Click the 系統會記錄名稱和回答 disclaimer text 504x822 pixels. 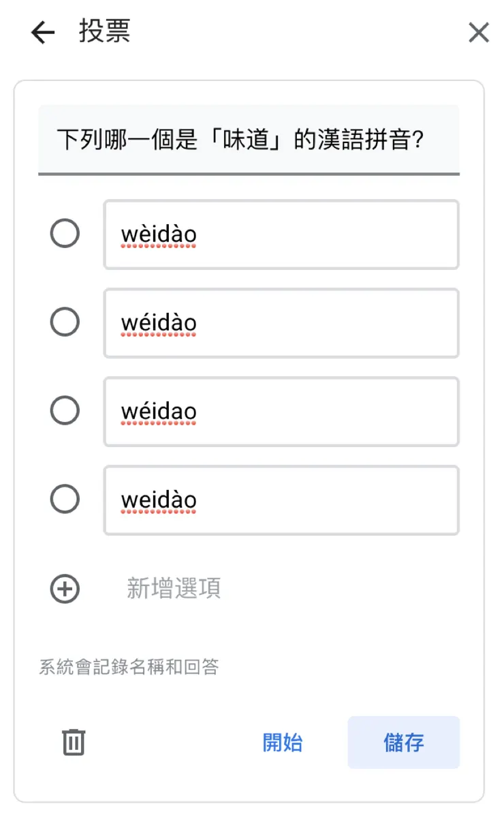point(128,667)
